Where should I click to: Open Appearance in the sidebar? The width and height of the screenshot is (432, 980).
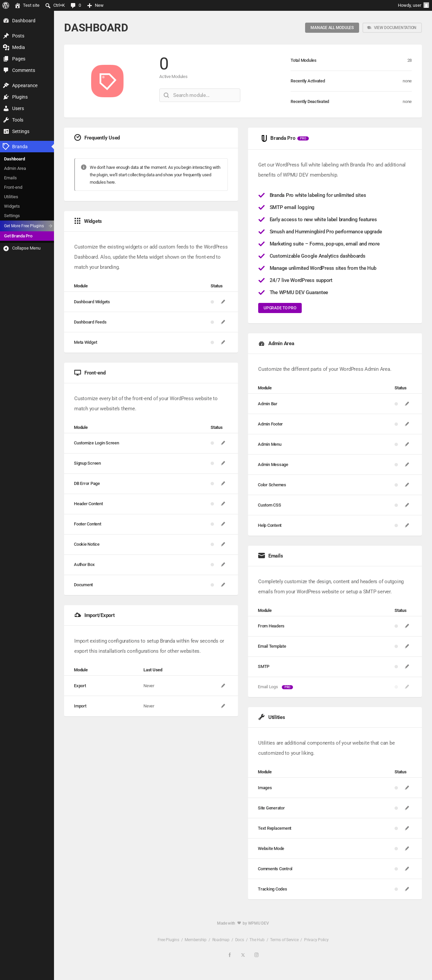(27, 85)
